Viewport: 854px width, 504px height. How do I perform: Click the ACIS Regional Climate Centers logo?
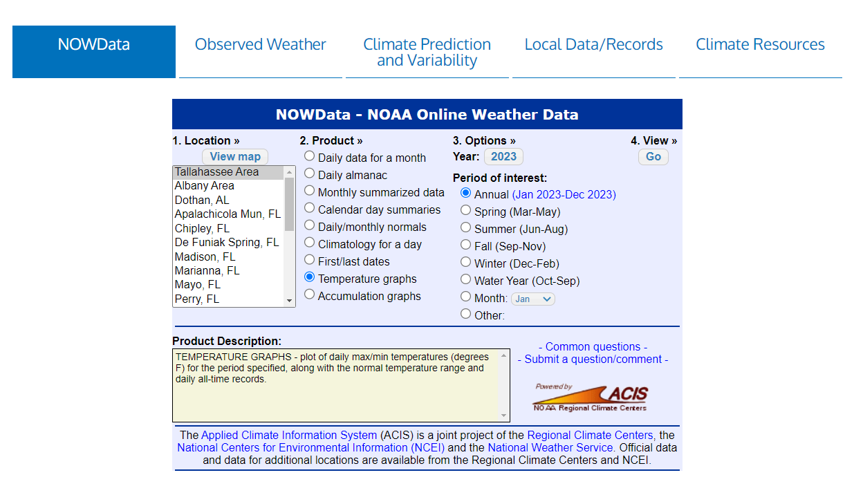pyautogui.click(x=591, y=398)
